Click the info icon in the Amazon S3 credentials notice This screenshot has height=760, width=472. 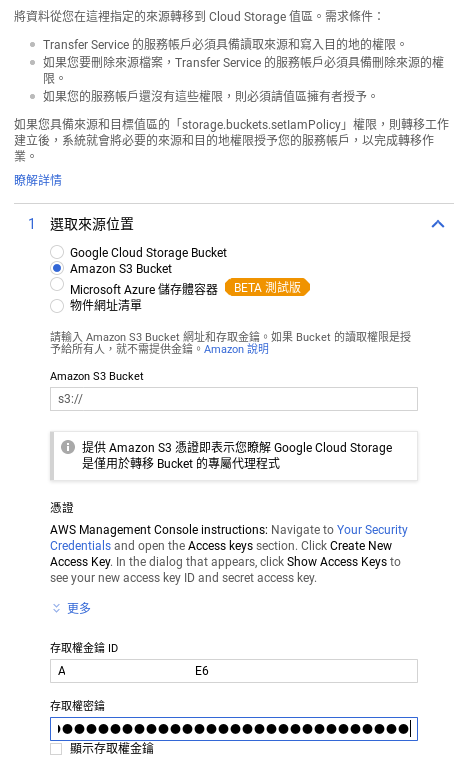pos(68,447)
